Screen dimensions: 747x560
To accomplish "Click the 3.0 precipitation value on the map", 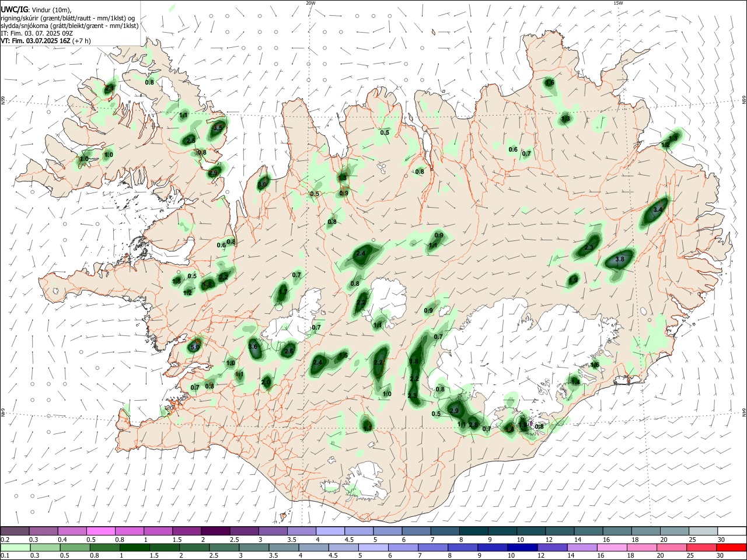I will tap(262, 184).
